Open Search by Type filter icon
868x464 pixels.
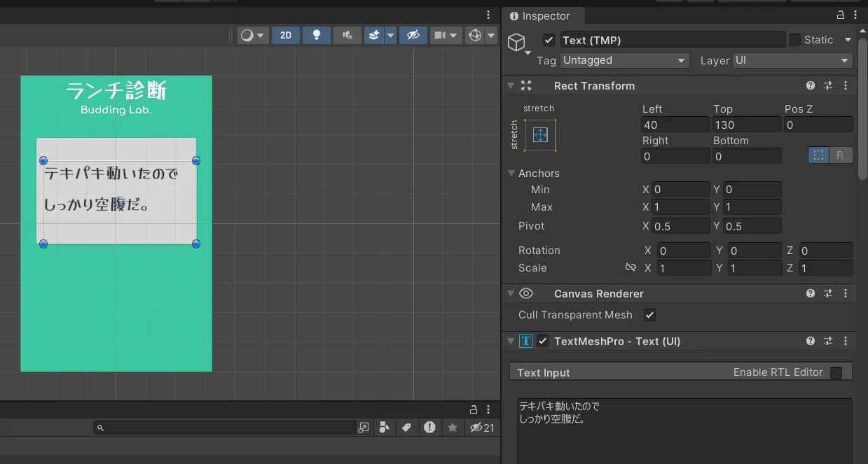(384, 427)
